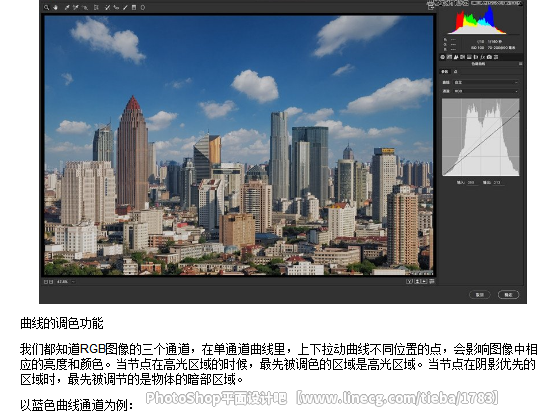The image size is (554, 417).
Task: Select the Graduated Filter tool
Action: (x=134, y=7)
